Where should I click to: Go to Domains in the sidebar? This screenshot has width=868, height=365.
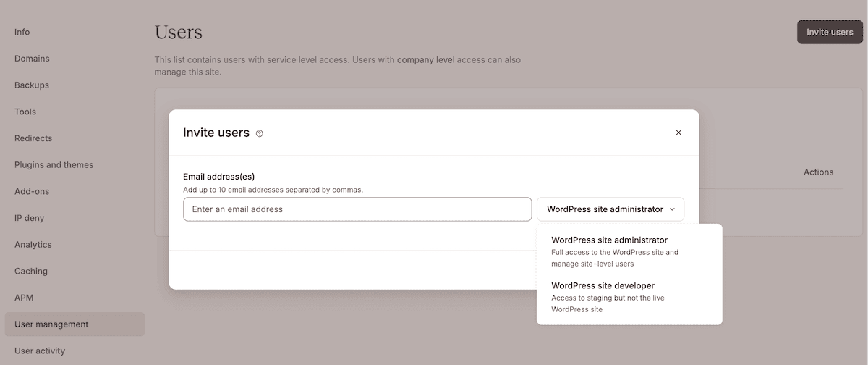(32, 59)
